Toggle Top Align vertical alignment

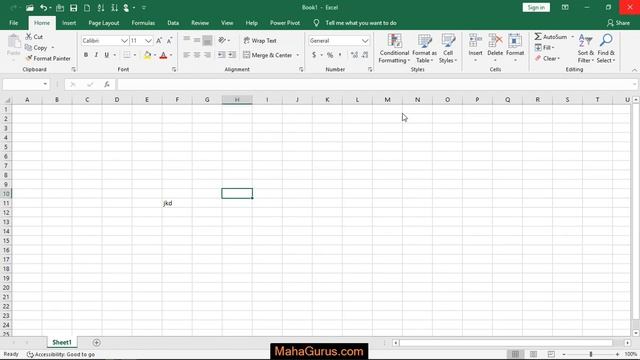pos(187,40)
